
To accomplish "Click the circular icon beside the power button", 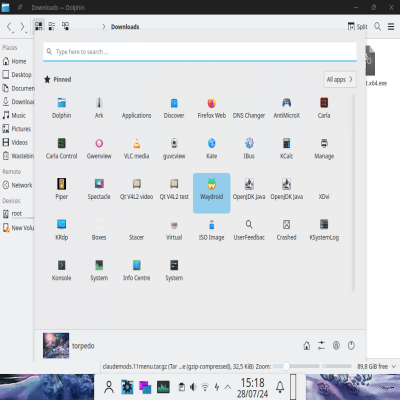I will coord(336,346).
